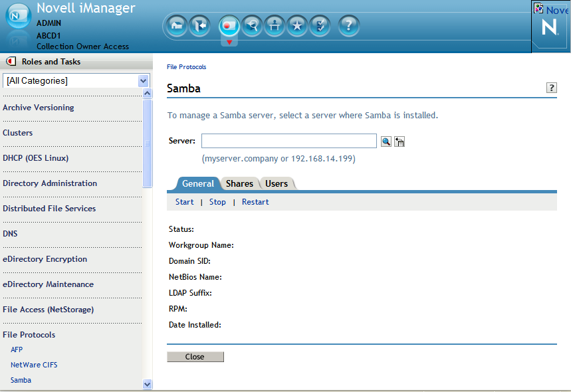Click the Start link
Screen dimensions: 571x392
[x=184, y=202]
